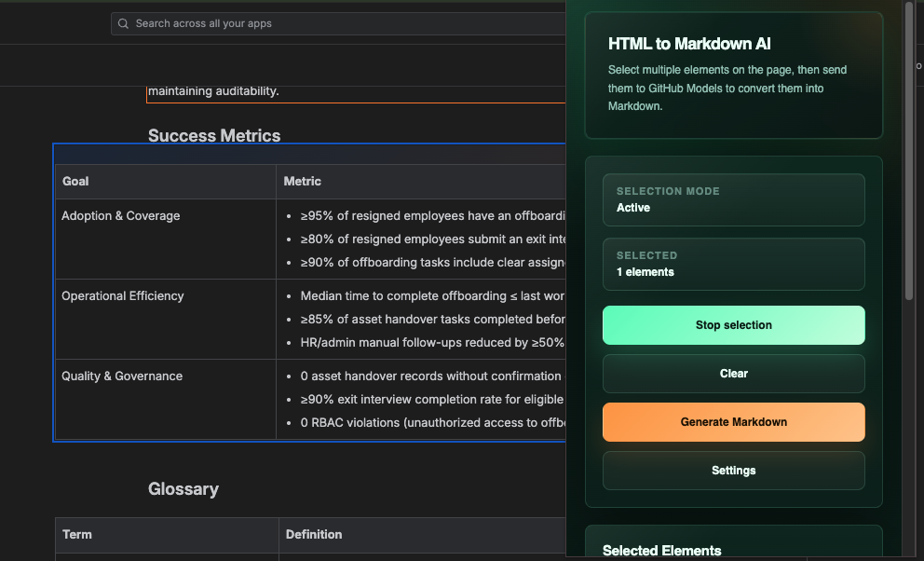The width and height of the screenshot is (924, 561).
Task: Click the '≥90% exit interview completion rate' bullet
Action: pyautogui.click(x=432, y=399)
